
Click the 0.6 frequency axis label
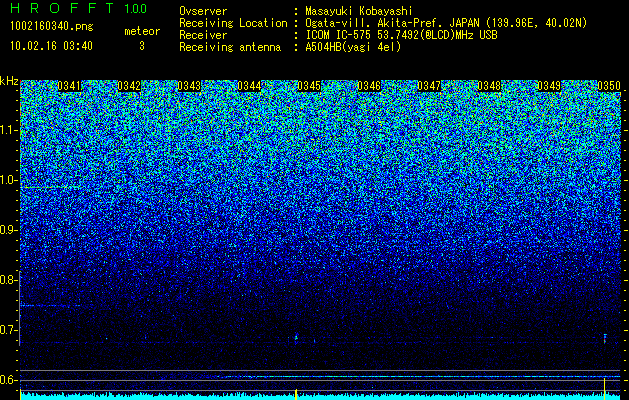[x=9, y=380]
